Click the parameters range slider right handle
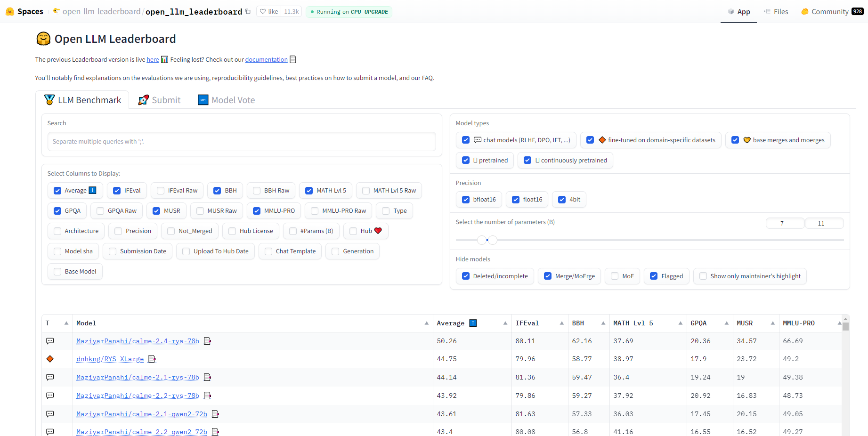868x436 pixels. point(493,240)
